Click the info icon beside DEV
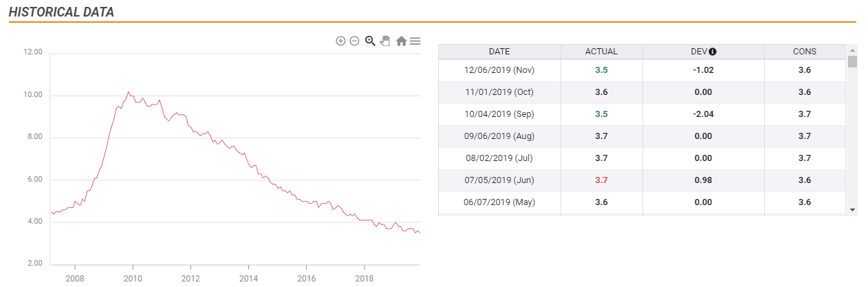The width and height of the screenshot is (868, 287). (713, 52)
